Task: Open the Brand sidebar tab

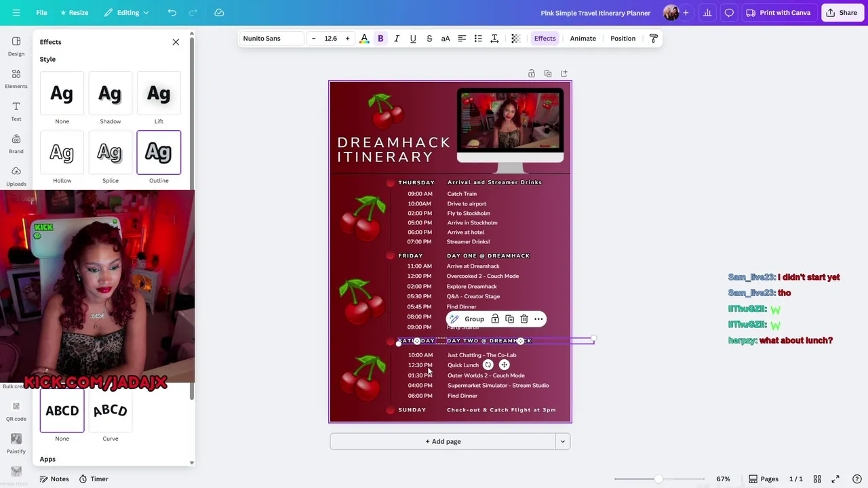Action: (16, 144)
